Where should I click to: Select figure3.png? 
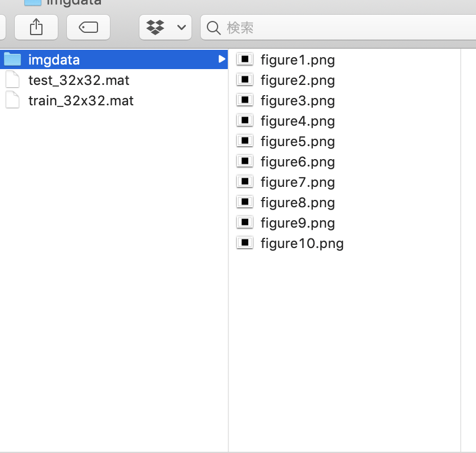point(297,100)
